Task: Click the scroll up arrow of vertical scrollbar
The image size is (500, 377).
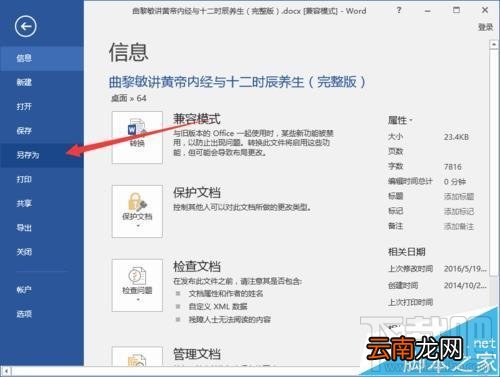Action: point(493,44)
